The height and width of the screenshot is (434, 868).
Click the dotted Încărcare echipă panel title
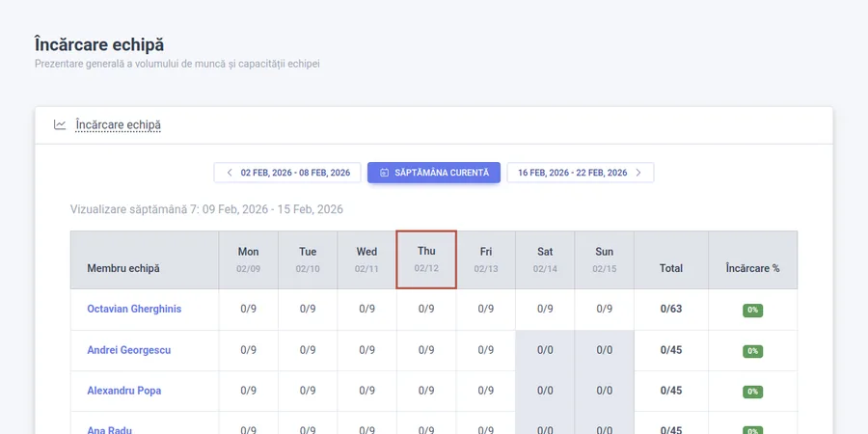pyautogui.click(x=118, y=125)
